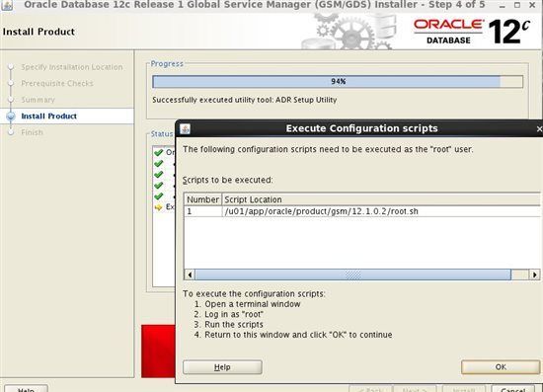
Task: Click the Script Location column header
Action: [381, 199]
